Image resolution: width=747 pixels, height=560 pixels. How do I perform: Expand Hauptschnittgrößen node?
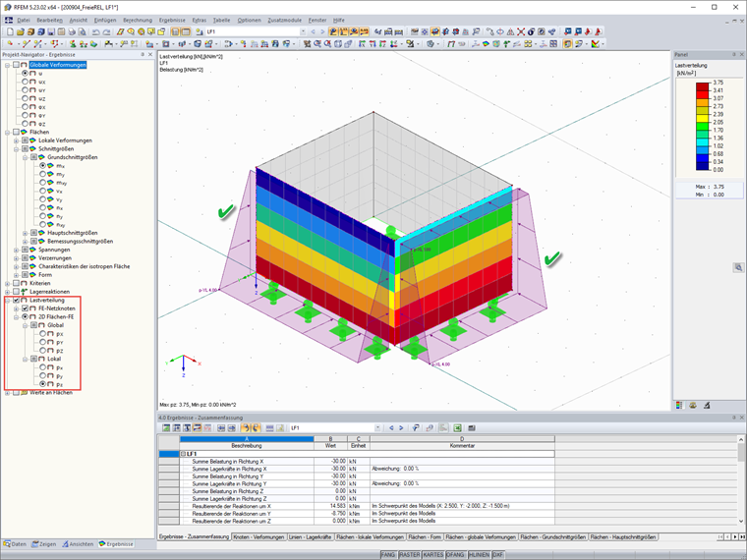25,234
